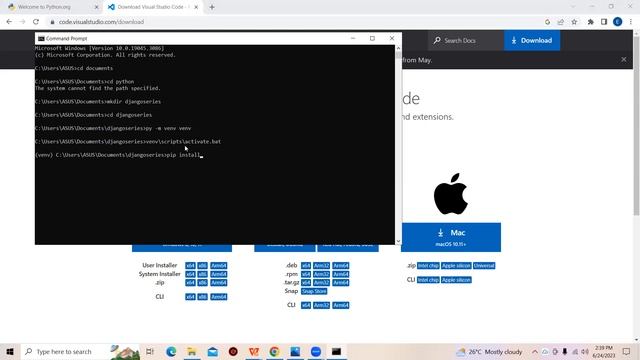Image resolution: width=640 pixels, height=360 pixels.
Task: Download Windows CLI Arm64
Action: pos(219,297)
